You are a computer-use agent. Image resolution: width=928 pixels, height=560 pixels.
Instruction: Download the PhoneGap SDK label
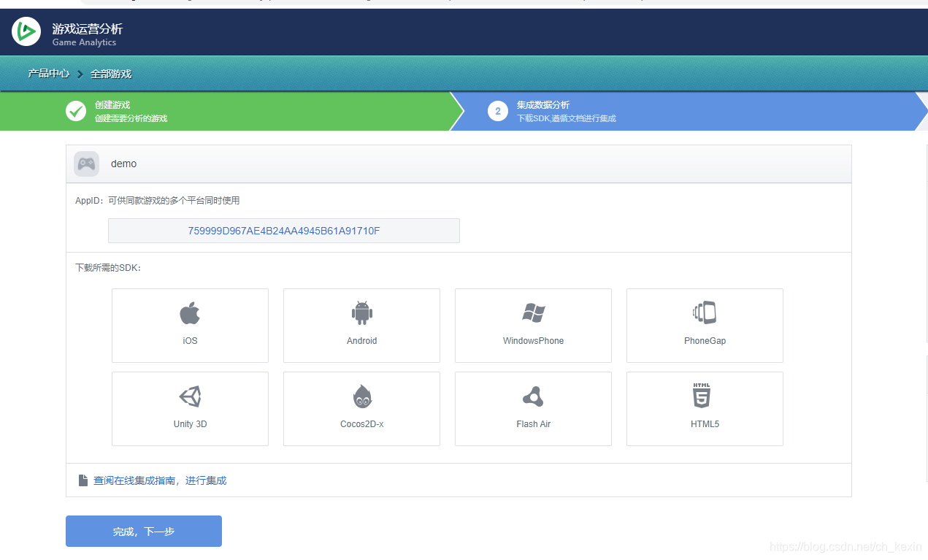click(x=705, y=341)
